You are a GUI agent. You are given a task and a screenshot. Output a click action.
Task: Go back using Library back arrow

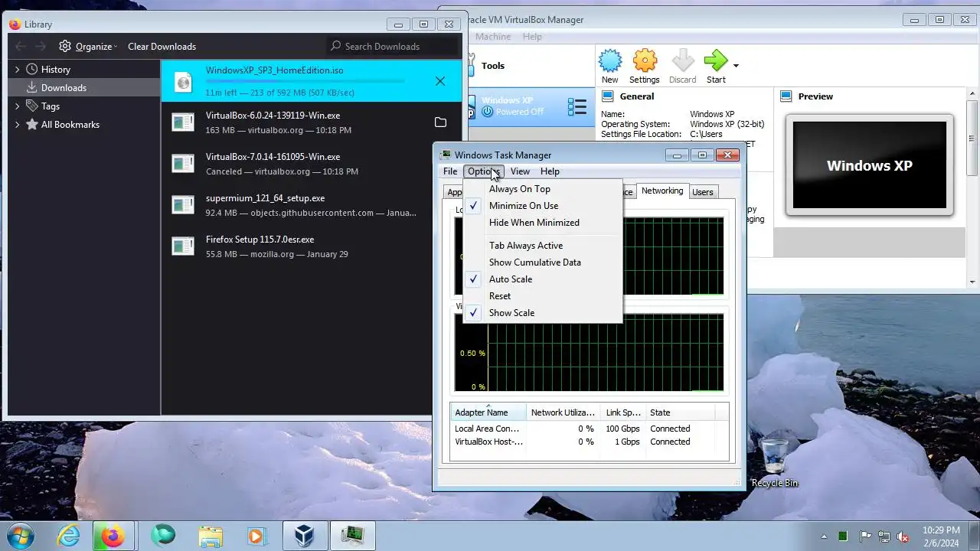[21, 47]
